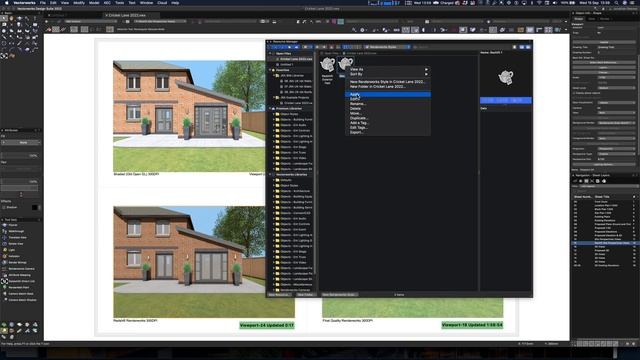Click the Redshift Renderworks 300DPI caption
This screenshot has height=360, width=640.
point(135,321)
